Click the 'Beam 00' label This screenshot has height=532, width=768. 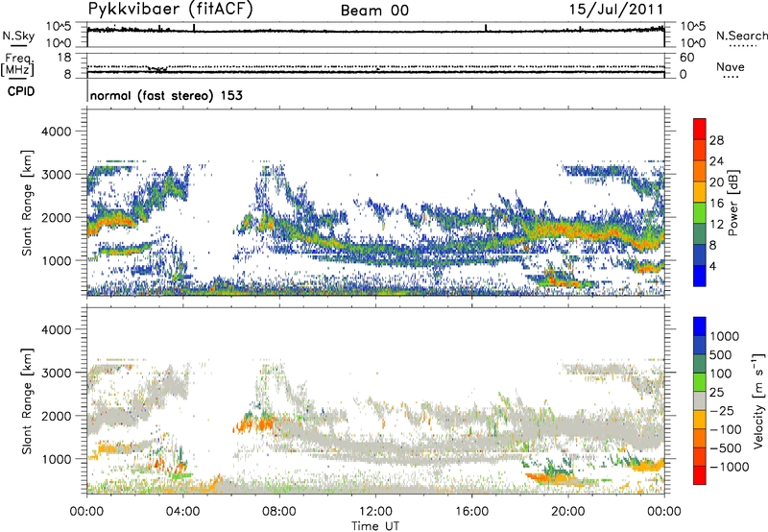click(x=374, y=11)
